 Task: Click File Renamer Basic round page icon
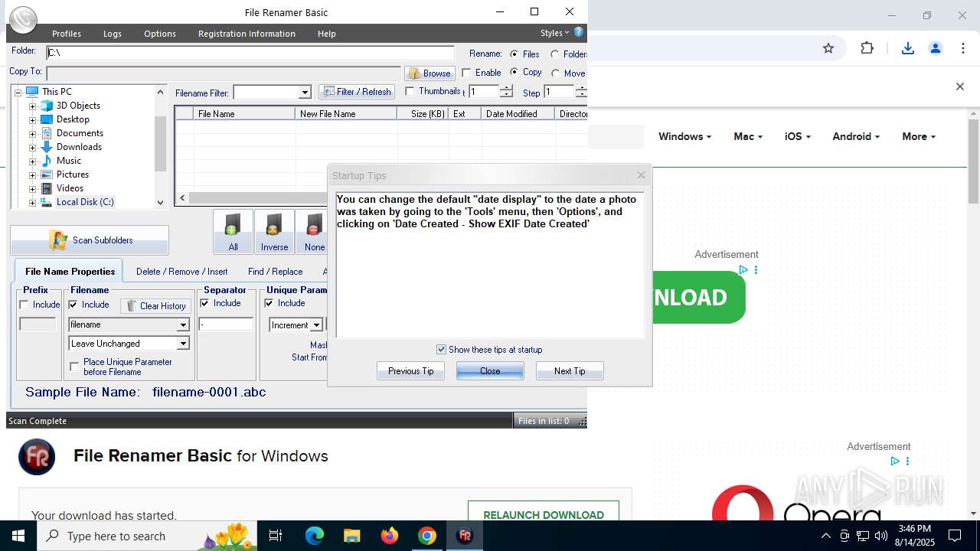[37, 457]
